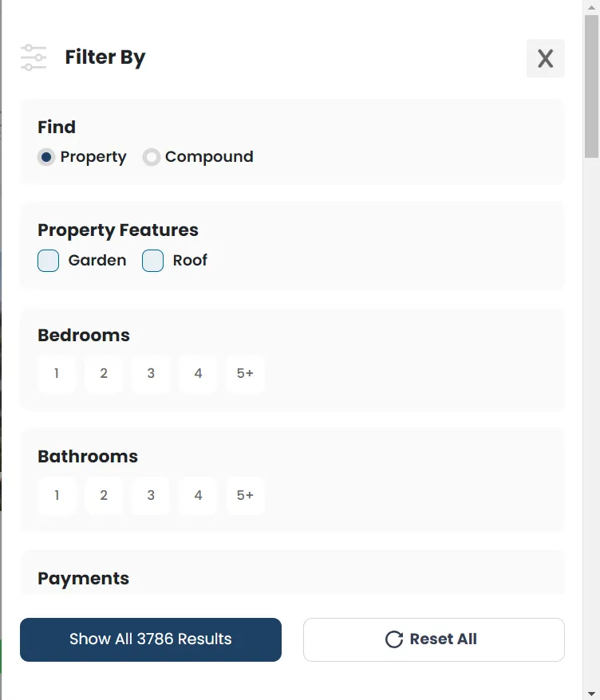The image size is (600, 700).
Task: Choose 2 bedrooms option
Action: (x=104, y=374)
